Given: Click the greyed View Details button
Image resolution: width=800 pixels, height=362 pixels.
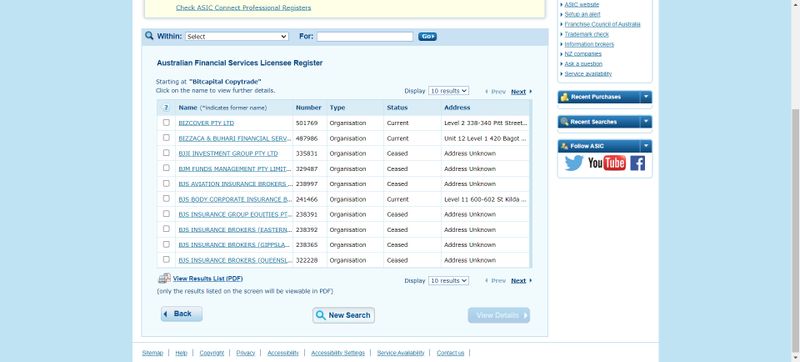Looking at the screenshot, I should pos(498,315).
